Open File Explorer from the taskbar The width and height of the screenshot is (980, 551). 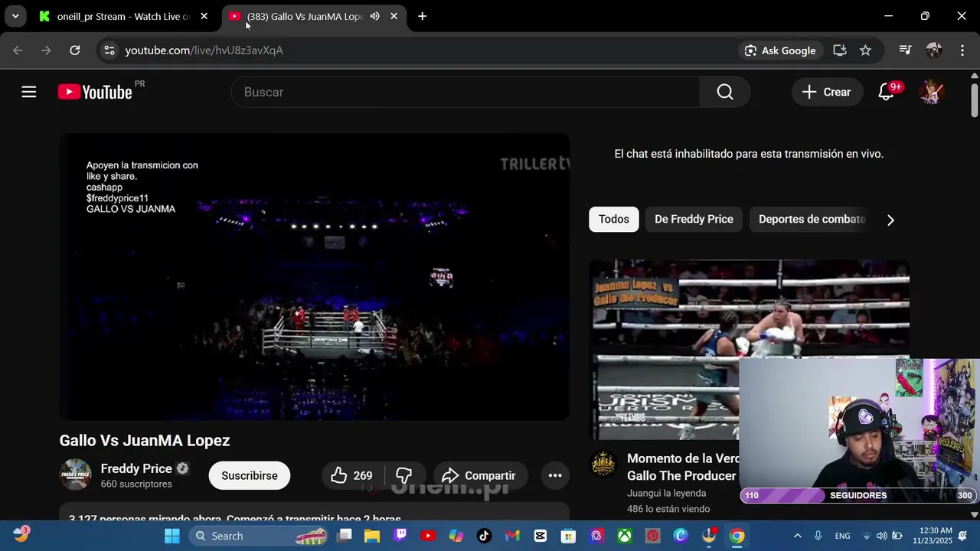[x=372, y=536]
